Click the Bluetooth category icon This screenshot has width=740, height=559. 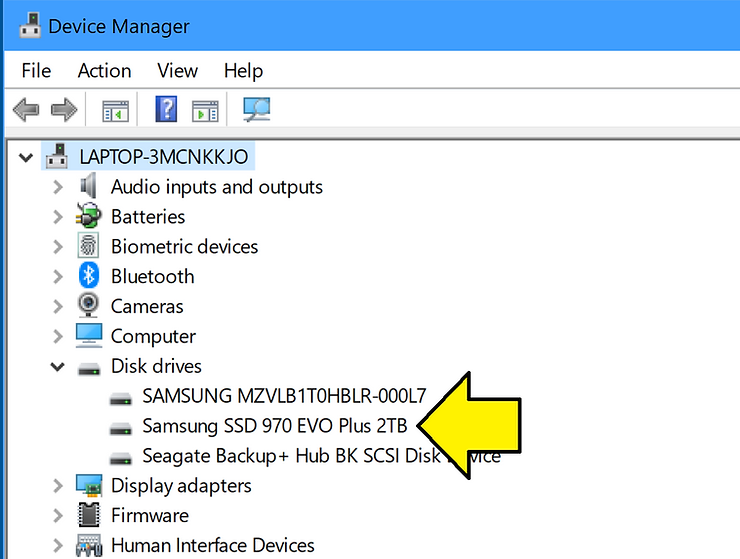pos(89,275)
